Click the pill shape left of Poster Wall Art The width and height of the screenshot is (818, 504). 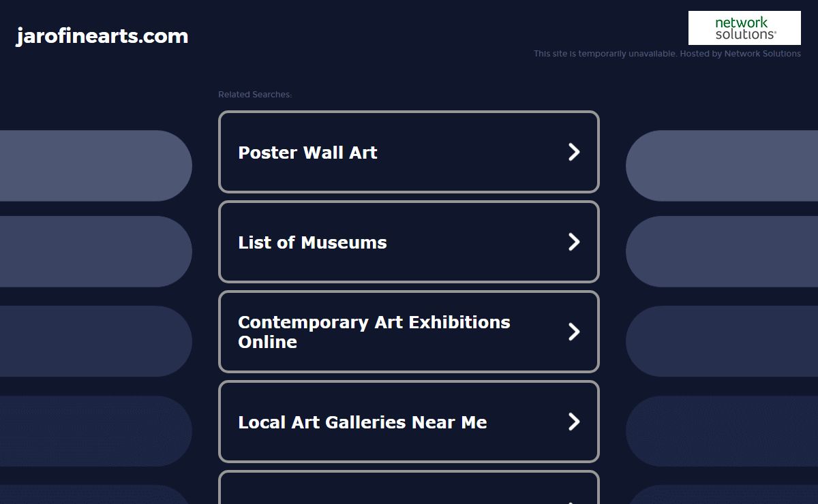point(96,166)
